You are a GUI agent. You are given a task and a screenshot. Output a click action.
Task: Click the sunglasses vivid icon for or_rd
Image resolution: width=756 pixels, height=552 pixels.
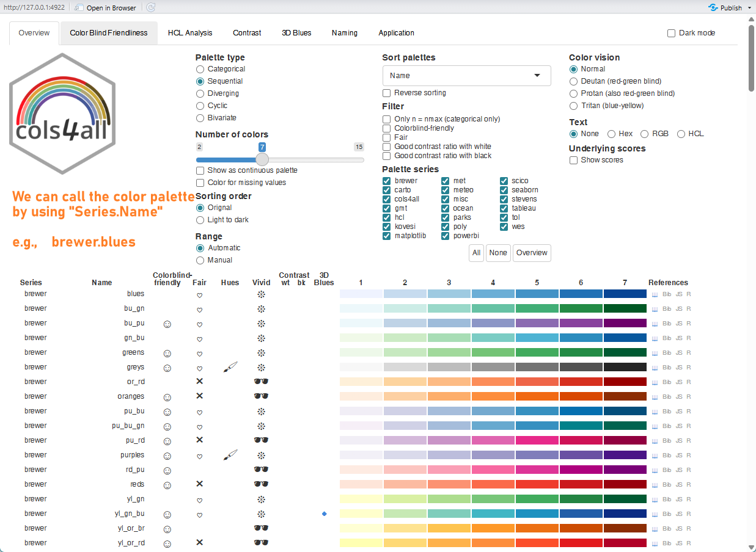[x=261, y=382]
